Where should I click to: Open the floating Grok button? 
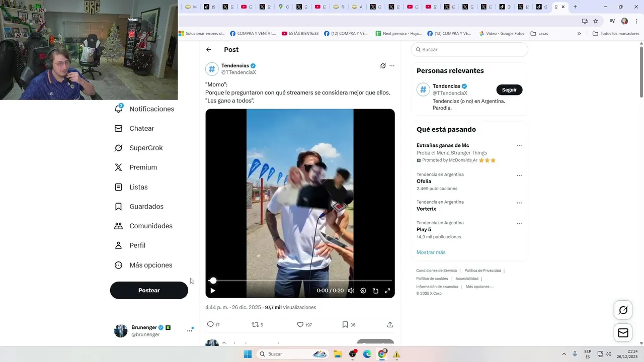click(x=623, y=310)
